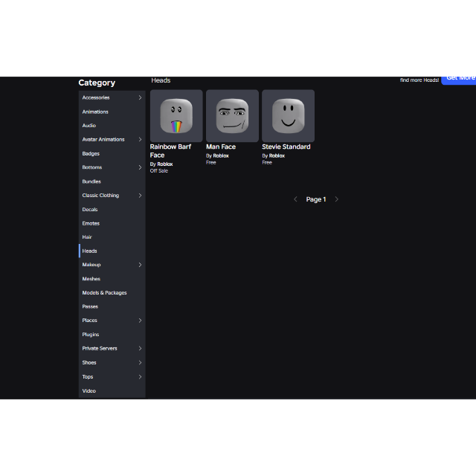
Task: Open the Classic Clothing category
Action: click(112, 195)
